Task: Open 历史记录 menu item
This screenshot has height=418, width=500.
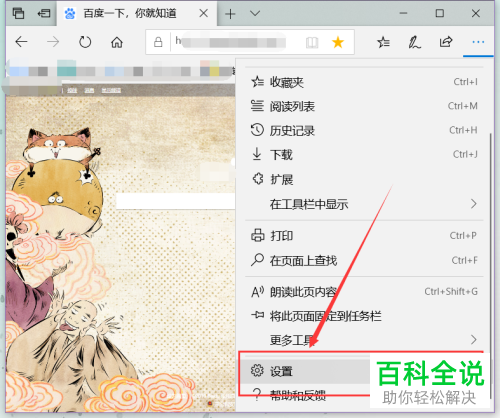Action: tap(364, 130)
